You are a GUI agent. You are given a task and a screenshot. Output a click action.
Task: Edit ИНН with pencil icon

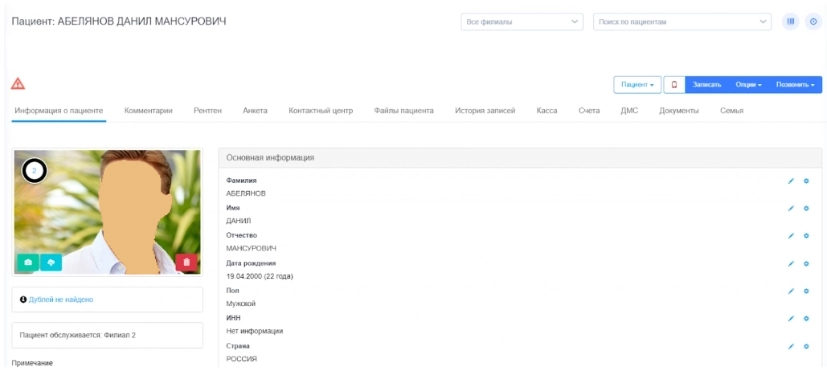click(x=791, y=318)
